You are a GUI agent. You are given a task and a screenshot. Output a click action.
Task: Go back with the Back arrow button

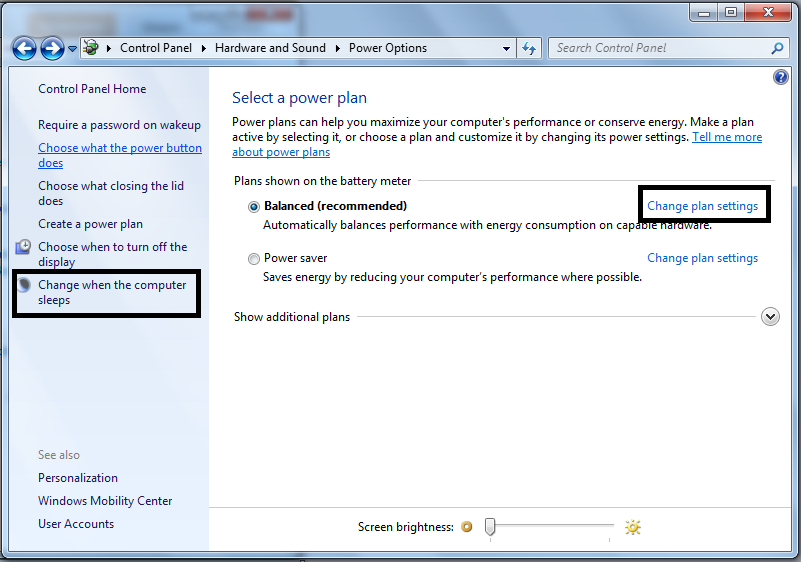[x=25, y=49]
